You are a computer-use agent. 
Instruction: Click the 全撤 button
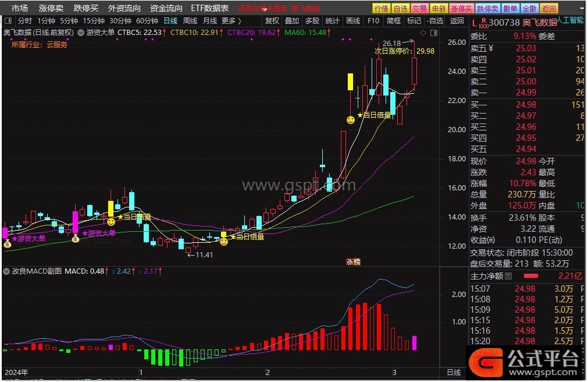529,8
